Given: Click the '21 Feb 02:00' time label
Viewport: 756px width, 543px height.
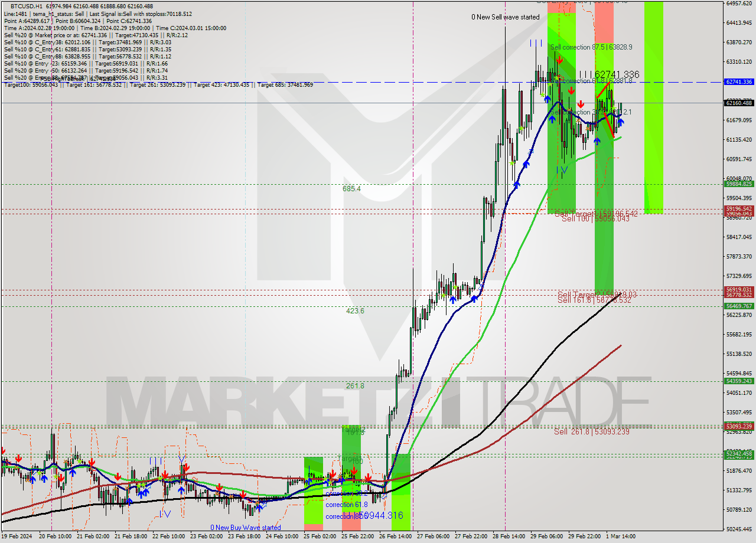Looking at the screenshot, I should 93,537.
